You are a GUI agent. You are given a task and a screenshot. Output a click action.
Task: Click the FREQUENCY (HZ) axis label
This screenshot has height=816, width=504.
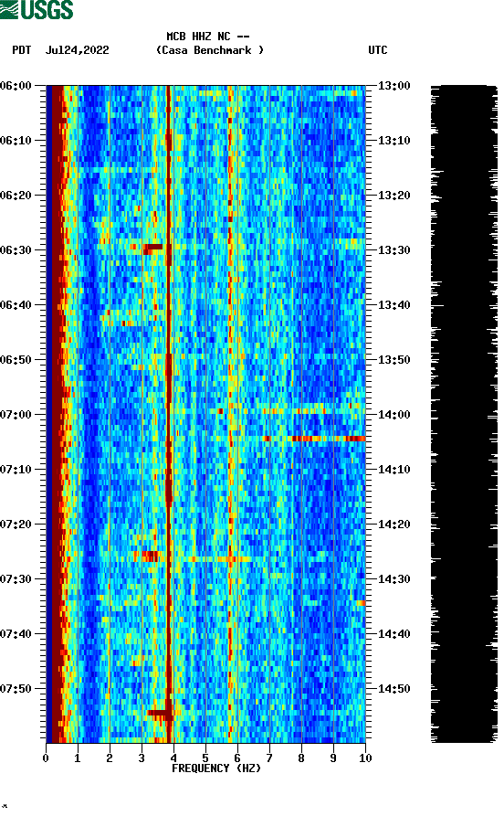pos(216,768)
